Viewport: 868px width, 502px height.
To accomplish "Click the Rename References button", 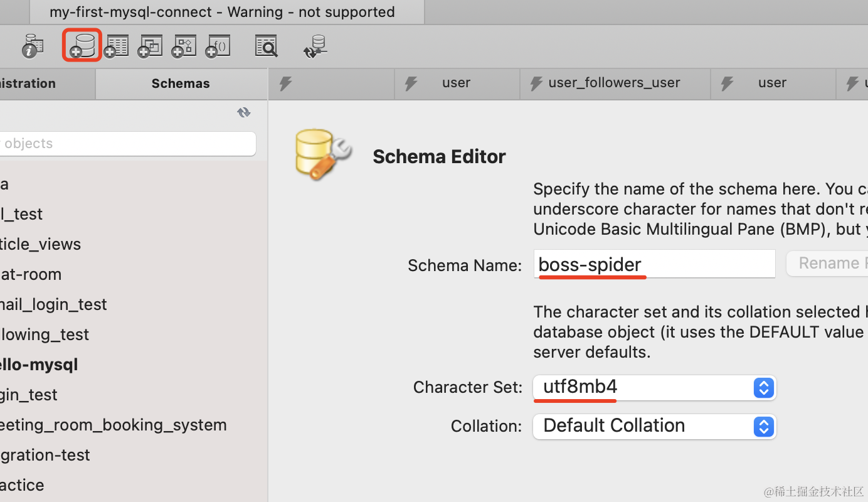I will 828,264.
